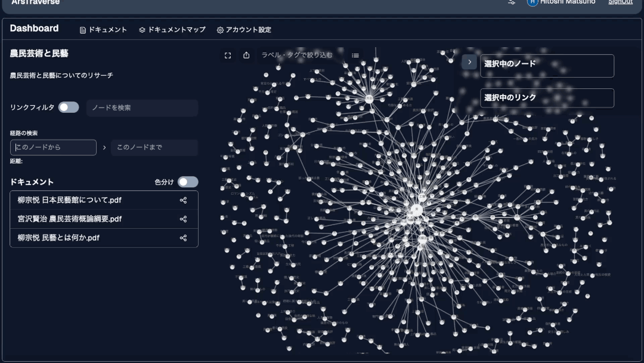Screen dimensions: 644x363
Task: Click the settings sliders icon in top bar
Action: pyautogui.click(x=512, y=2)
